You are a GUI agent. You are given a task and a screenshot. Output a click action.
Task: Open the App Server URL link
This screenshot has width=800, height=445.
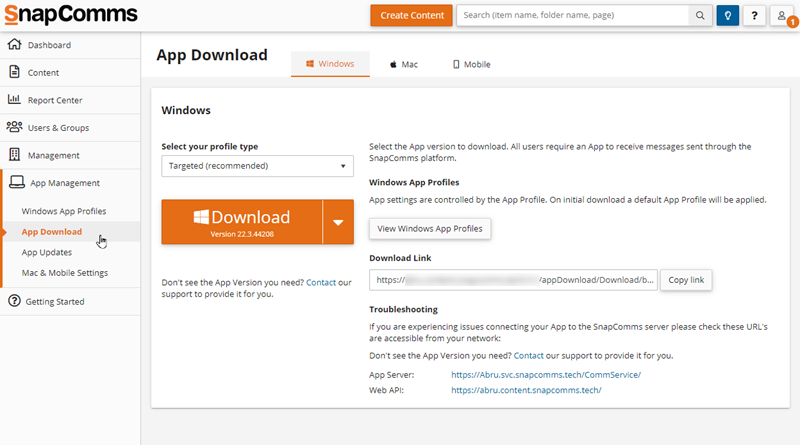(546, 375)
